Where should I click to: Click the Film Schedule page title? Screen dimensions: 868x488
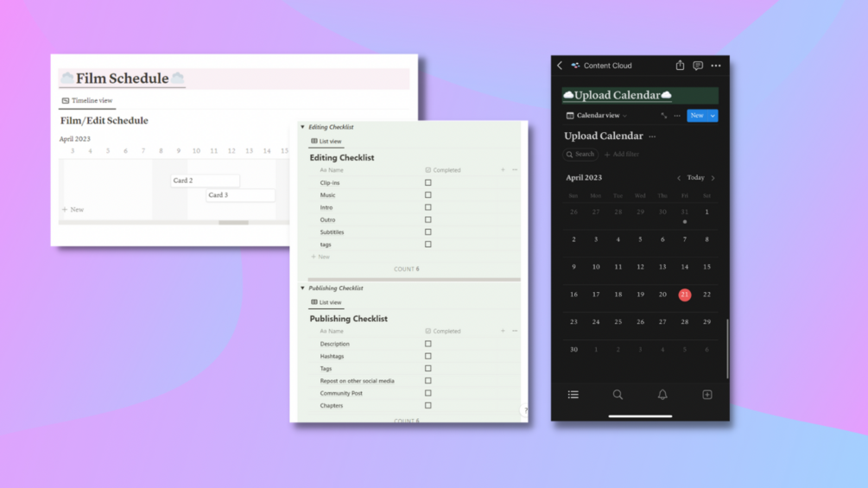coord(123,79)
